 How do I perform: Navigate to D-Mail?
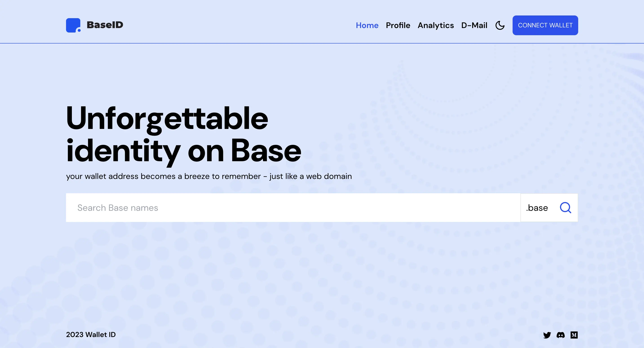click(474, 25)
